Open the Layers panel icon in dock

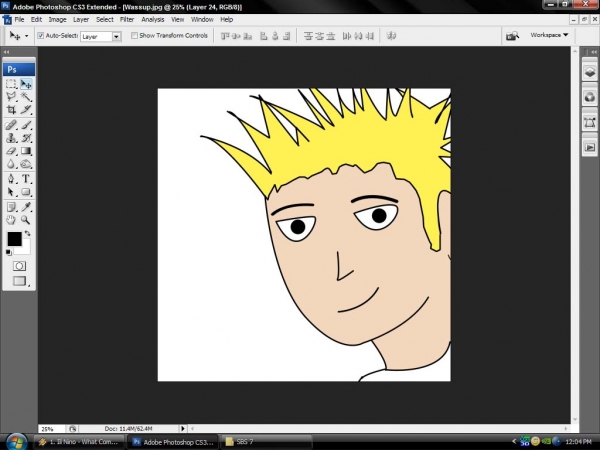590,72
